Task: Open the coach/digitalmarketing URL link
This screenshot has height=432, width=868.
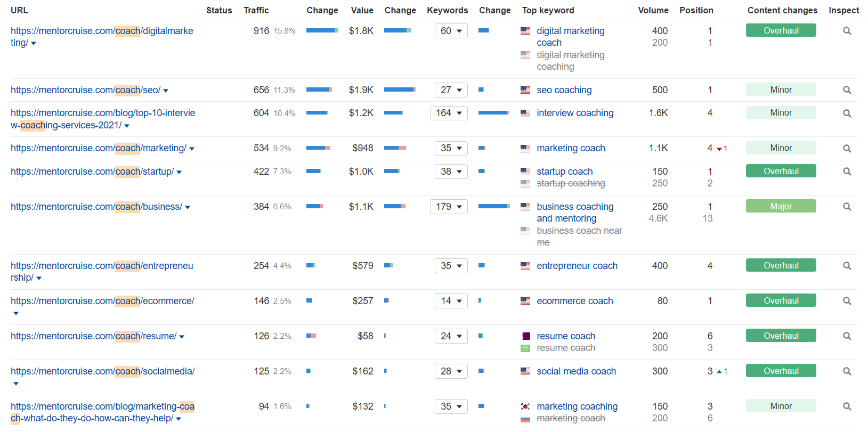Action: coord(102,37)
